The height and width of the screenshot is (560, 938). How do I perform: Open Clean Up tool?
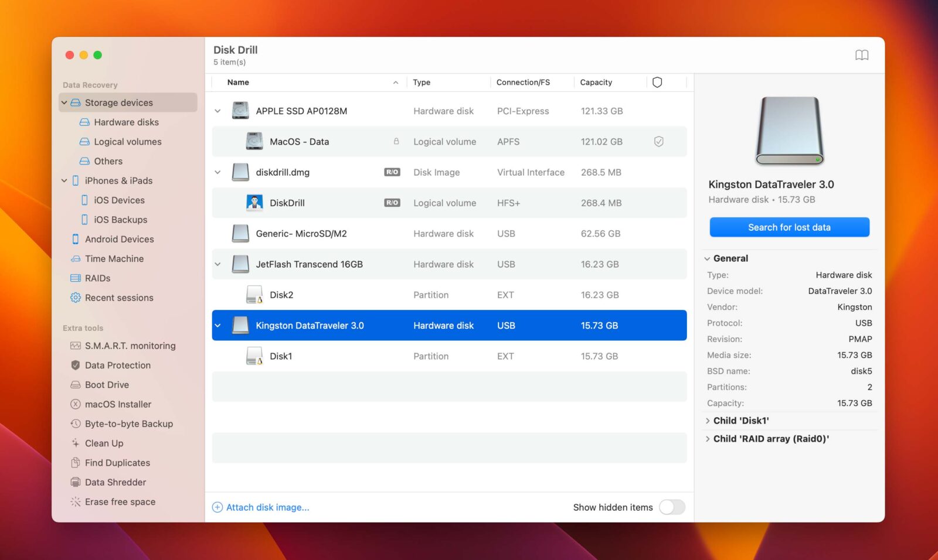click(104, 443)
